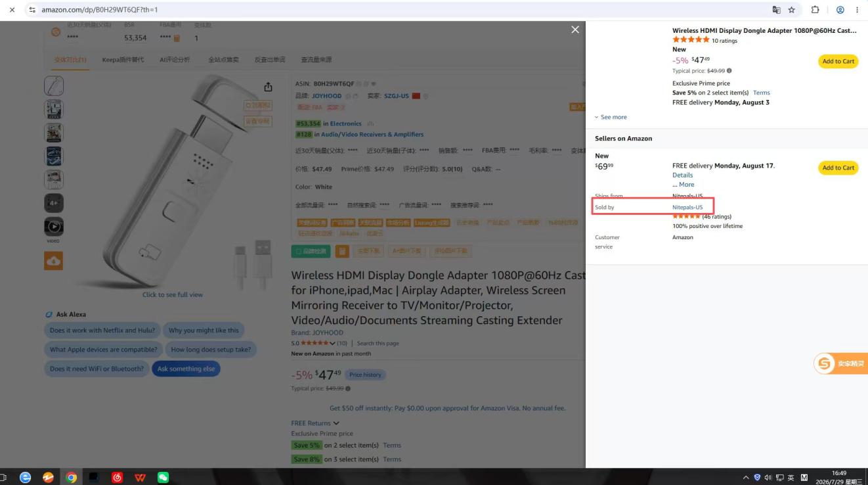Select the second product thumbnail
The width and height of the screenshot is (868, 485).
(54, 109)
